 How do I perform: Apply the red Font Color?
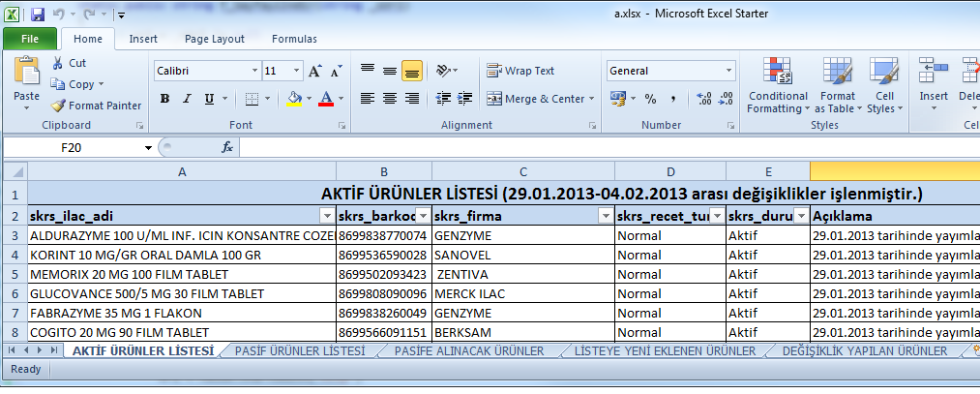pos(326,98)
